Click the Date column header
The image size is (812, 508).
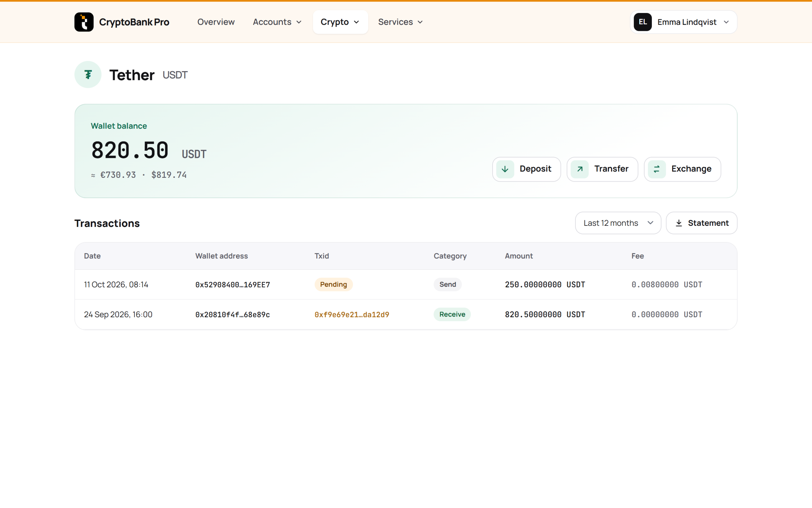pos(92,256)
